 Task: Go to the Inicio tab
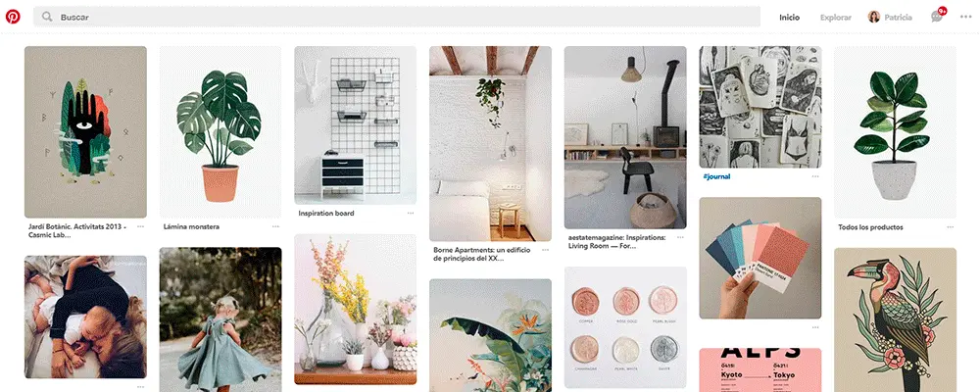(x=789, y=18)
